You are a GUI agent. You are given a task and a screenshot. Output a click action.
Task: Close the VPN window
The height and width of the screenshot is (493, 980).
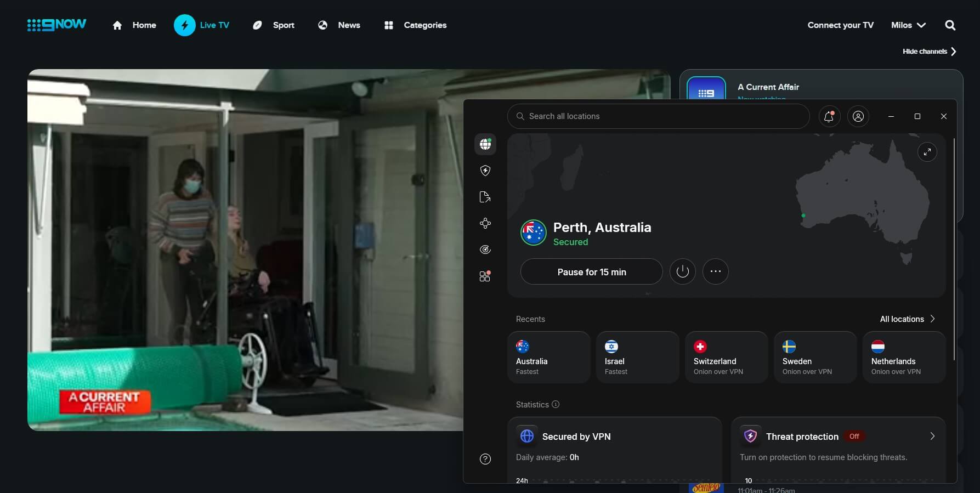[944, 116]
